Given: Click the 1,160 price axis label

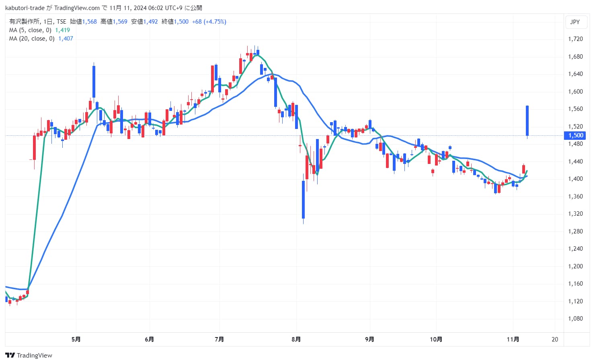Looking at the screenshot, I should (x=575, y=284).
